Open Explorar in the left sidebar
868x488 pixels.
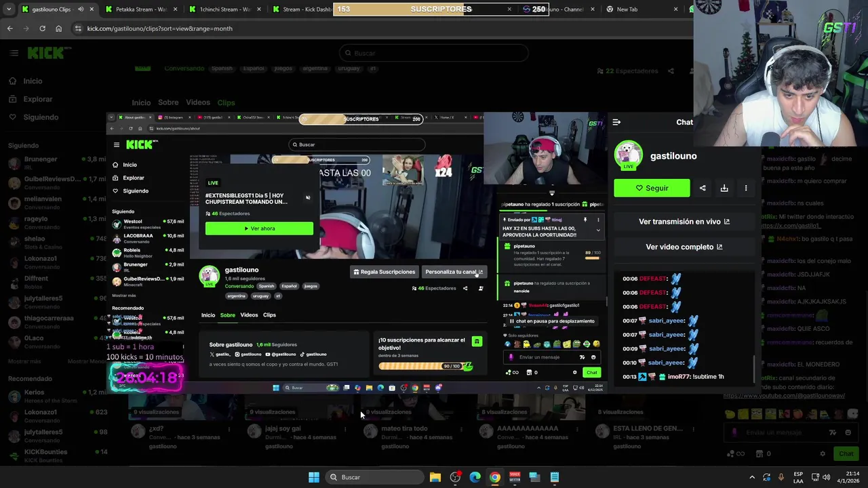[x=37, y=99]
